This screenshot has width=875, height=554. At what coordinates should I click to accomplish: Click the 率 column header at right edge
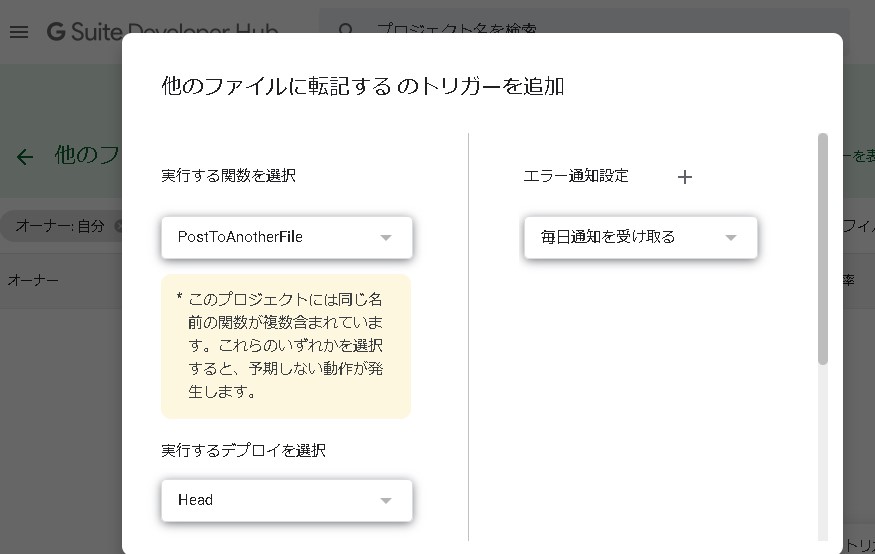point(848,281)
